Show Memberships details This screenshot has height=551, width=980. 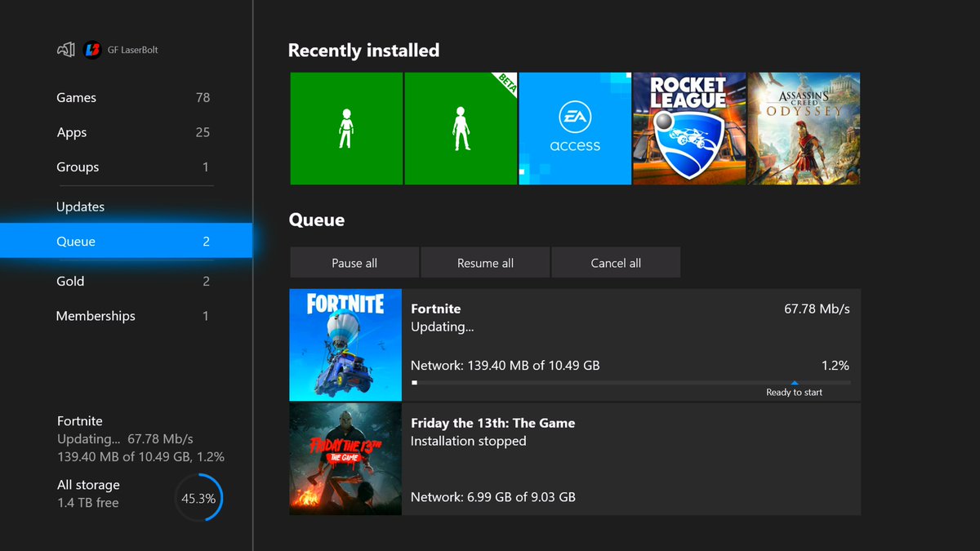pyautogui.click(x=96, y=316)
